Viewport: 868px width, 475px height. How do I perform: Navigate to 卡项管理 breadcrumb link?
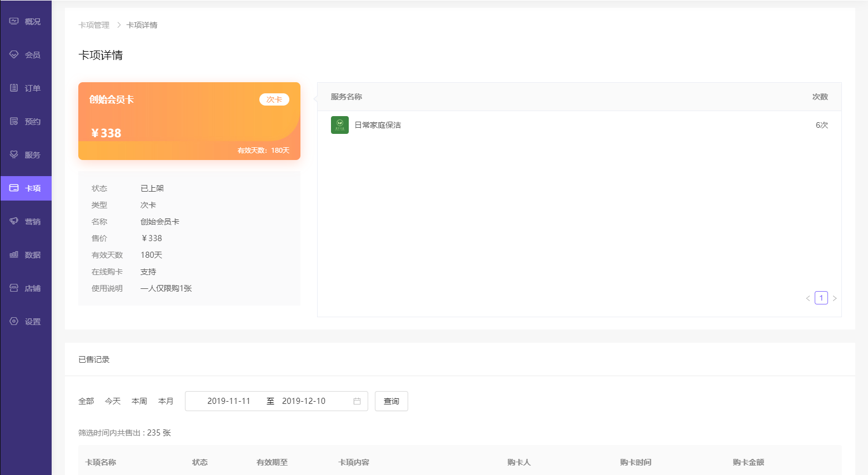(x=94, y=25)
